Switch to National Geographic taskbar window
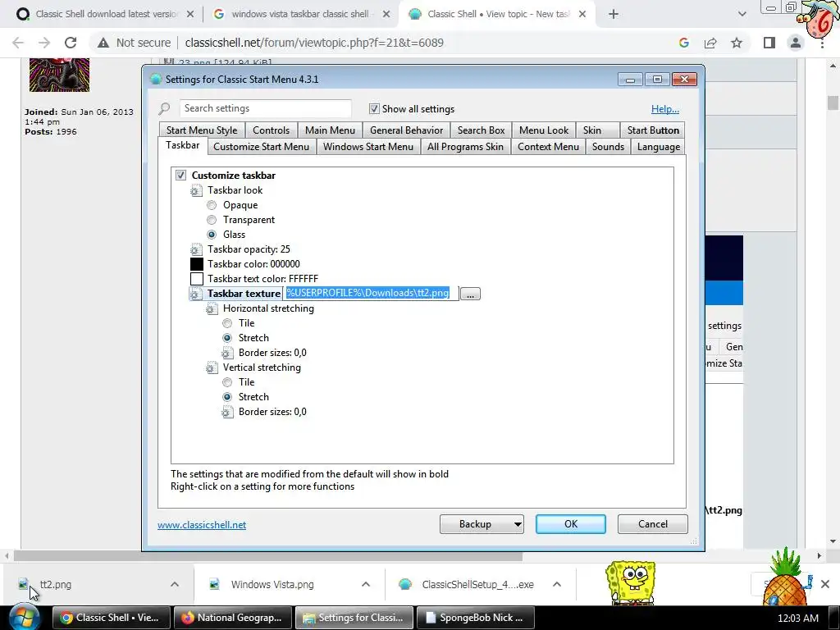Viewport: 840px width, 630px height. point(234,618)
